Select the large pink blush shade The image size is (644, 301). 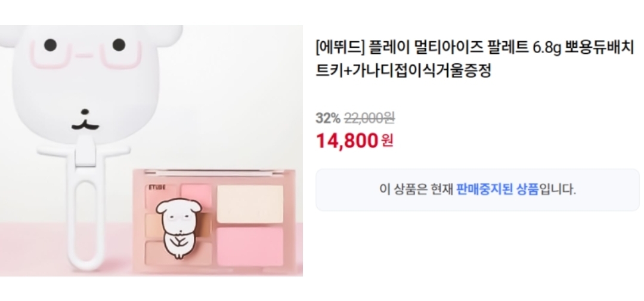250,246
